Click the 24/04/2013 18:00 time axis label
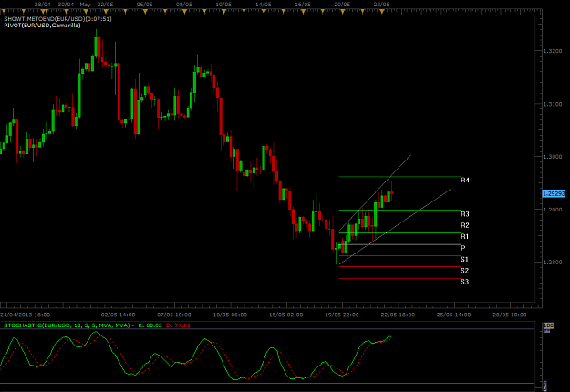Image resolution: width=570 pixels, height=392 pixels. click(x=26, y=315)
